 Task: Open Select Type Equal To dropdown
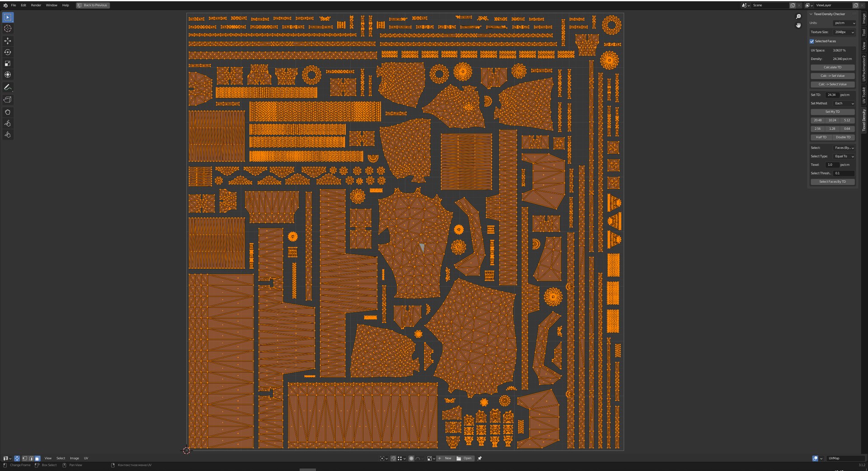844,157
